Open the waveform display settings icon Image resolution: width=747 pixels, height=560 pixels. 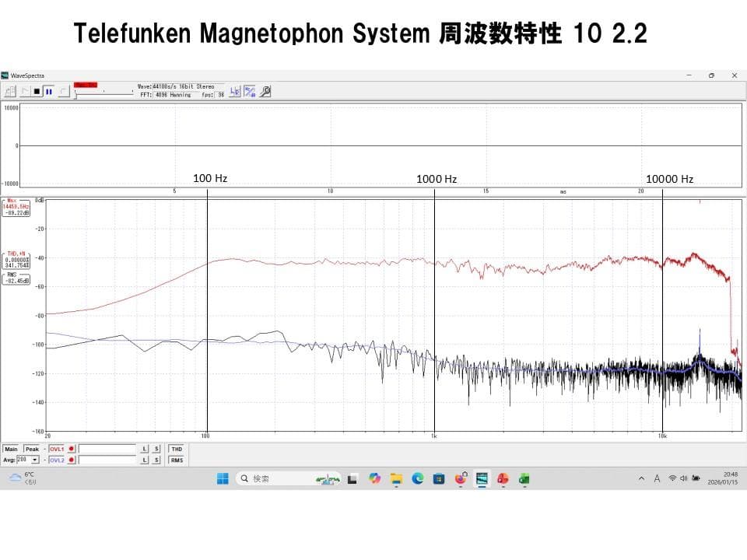coord(249,90)
